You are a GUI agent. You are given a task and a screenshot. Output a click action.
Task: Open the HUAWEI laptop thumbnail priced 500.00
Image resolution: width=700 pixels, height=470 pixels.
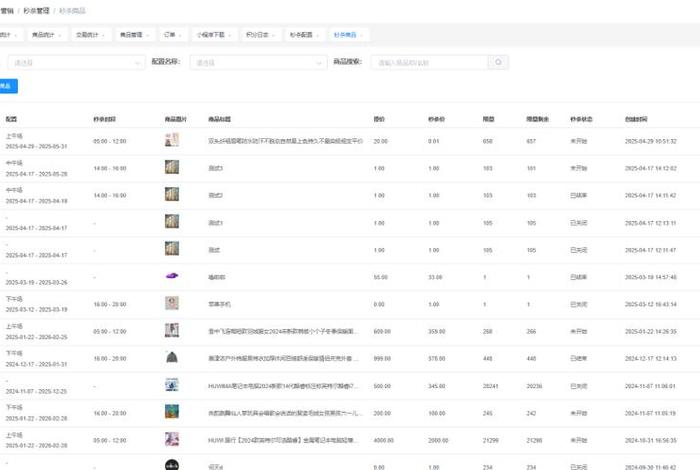(172, 385)
